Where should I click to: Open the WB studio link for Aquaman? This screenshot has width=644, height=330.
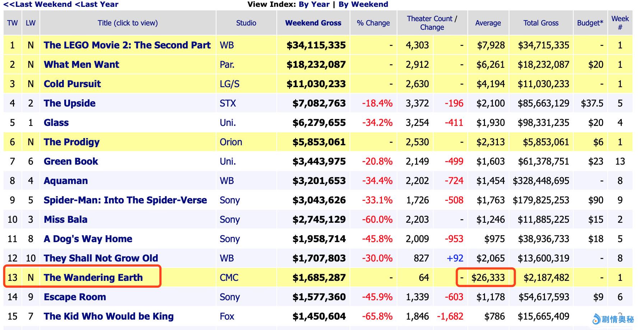[x=227, y=181]
